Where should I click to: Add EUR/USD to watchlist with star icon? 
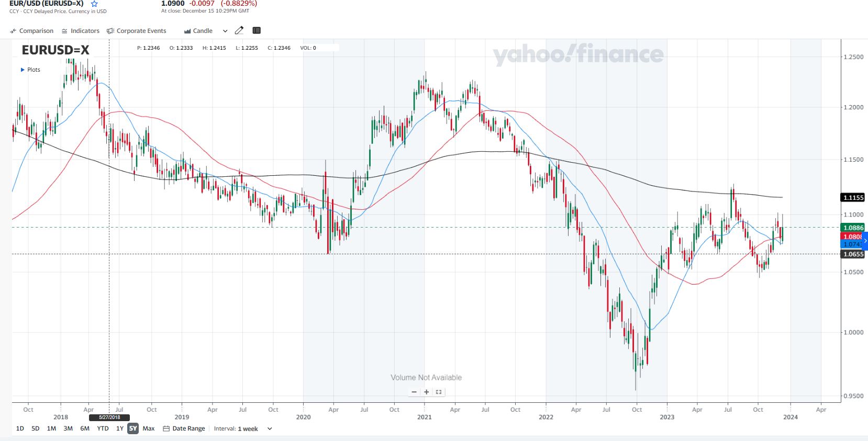coord(94,4)
